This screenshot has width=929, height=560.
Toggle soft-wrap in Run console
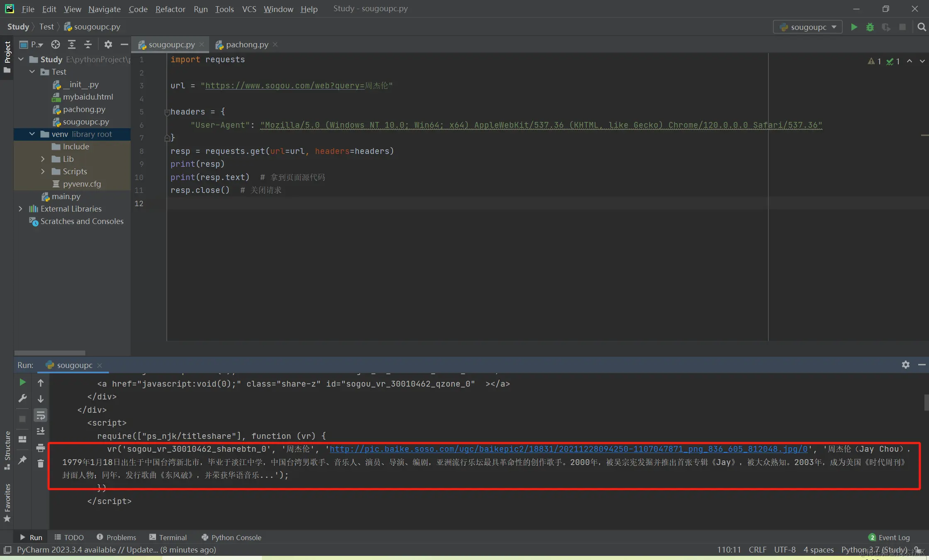point(41,415)
